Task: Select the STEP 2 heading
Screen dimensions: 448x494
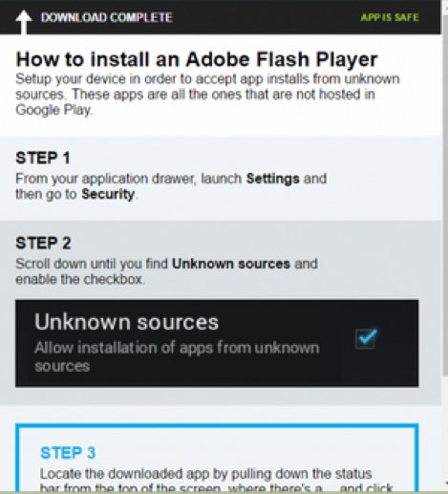Action: [x=43, y=243]
